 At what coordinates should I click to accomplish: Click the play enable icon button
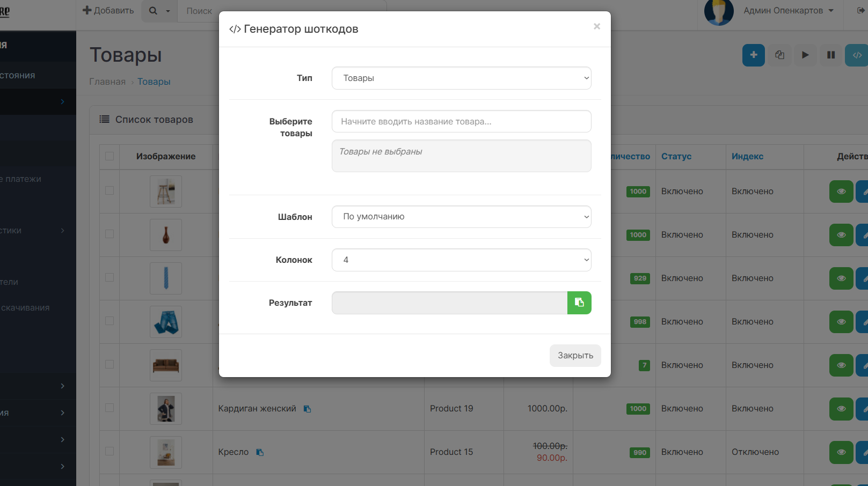pos(805,55)
